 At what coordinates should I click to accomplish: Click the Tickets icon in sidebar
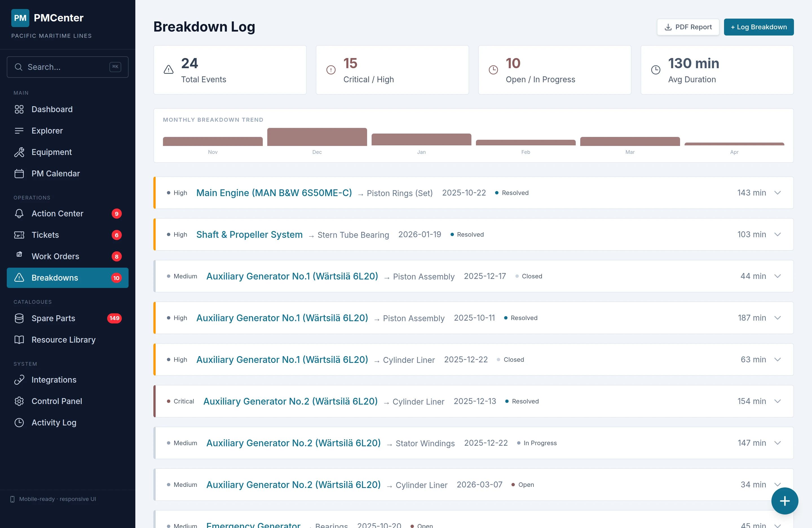click(19, 235)
